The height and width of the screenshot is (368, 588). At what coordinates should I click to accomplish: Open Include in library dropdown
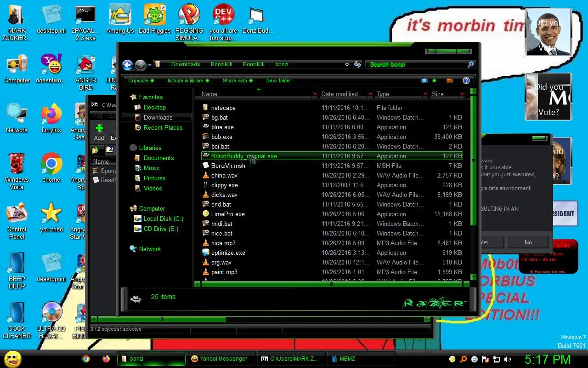(188, 80)
